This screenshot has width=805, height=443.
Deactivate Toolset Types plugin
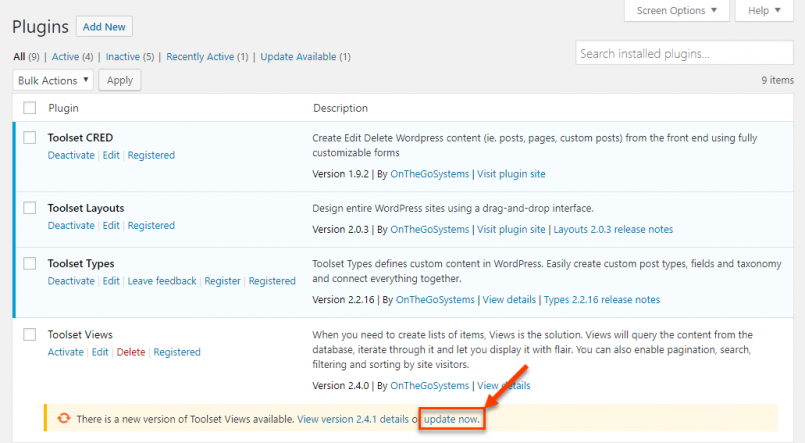point(71,281)
